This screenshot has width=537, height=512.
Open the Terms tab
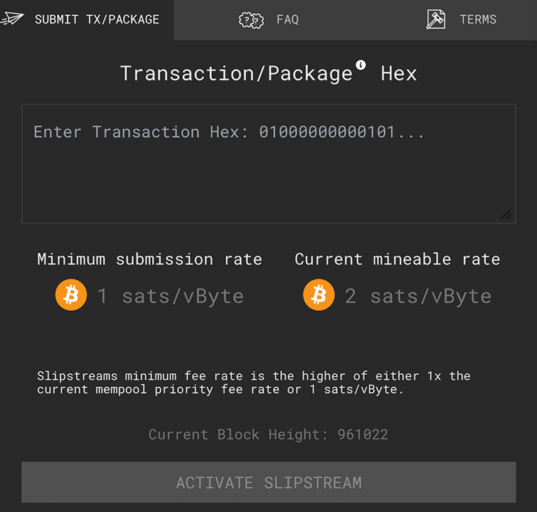click(461, 20)
